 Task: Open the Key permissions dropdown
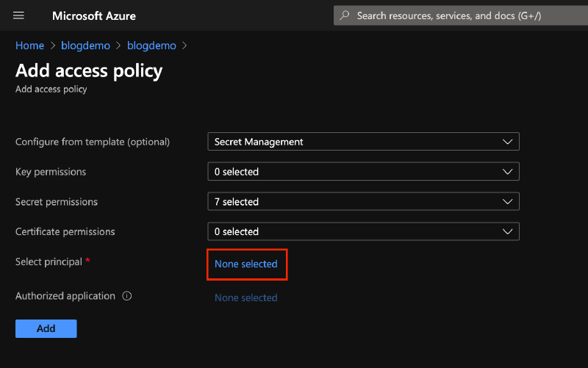(x=363, y=172)
